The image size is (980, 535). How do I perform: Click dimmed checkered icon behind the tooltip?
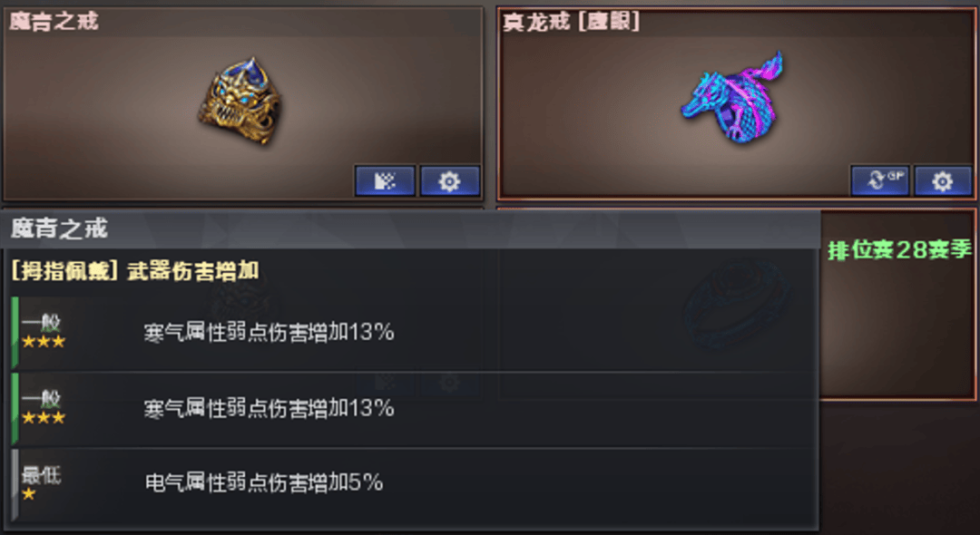pyautogui.click(x=385, y=383)
